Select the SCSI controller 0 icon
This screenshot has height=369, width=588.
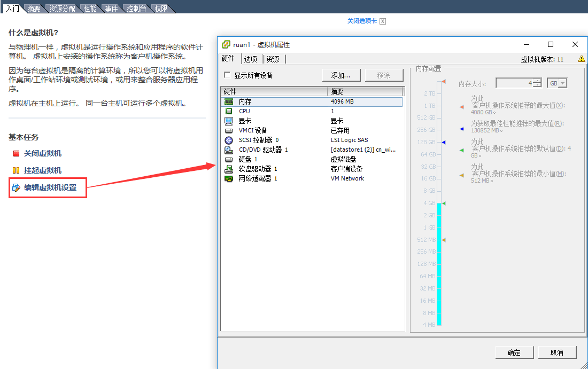(229, 140)
